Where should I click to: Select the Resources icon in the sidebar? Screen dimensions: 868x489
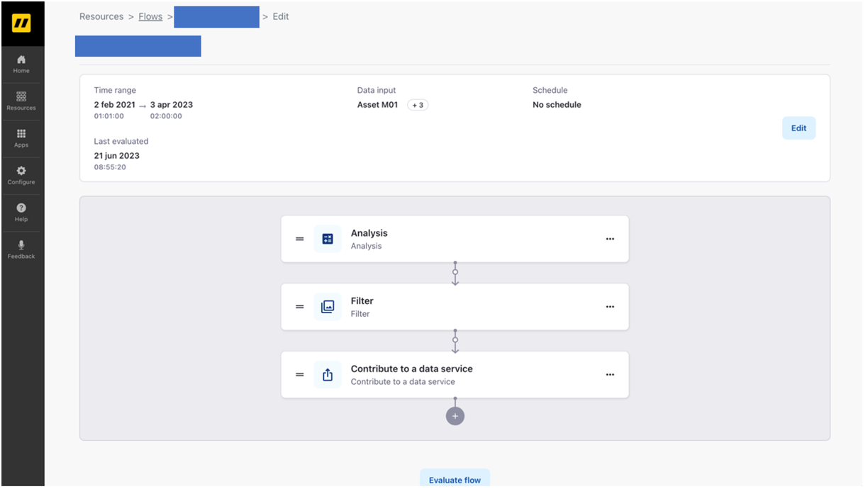(x=21, y=101)
